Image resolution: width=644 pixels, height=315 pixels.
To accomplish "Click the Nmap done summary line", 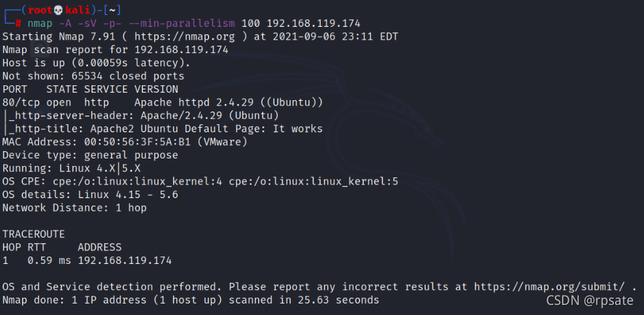I will coord(191,300).
